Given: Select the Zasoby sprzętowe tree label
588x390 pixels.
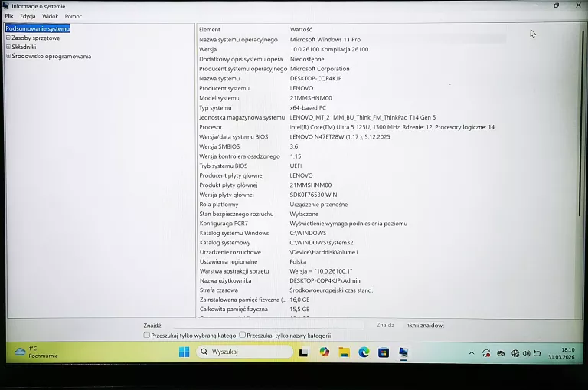Looking at the screenshot, I should (36, 38).
